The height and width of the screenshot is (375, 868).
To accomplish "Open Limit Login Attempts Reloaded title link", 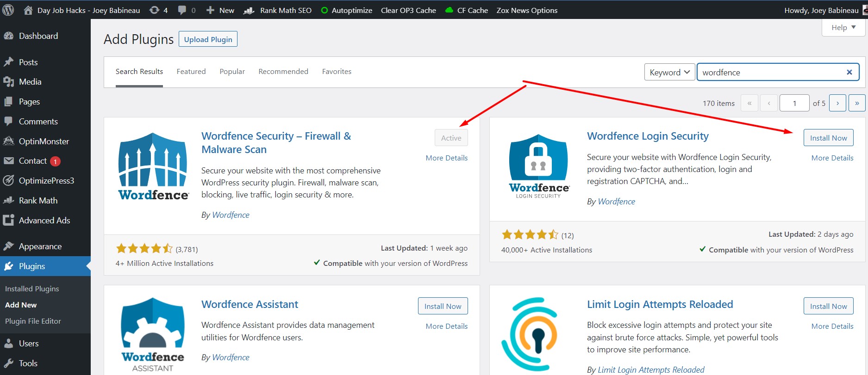I will tap(660, 304).
